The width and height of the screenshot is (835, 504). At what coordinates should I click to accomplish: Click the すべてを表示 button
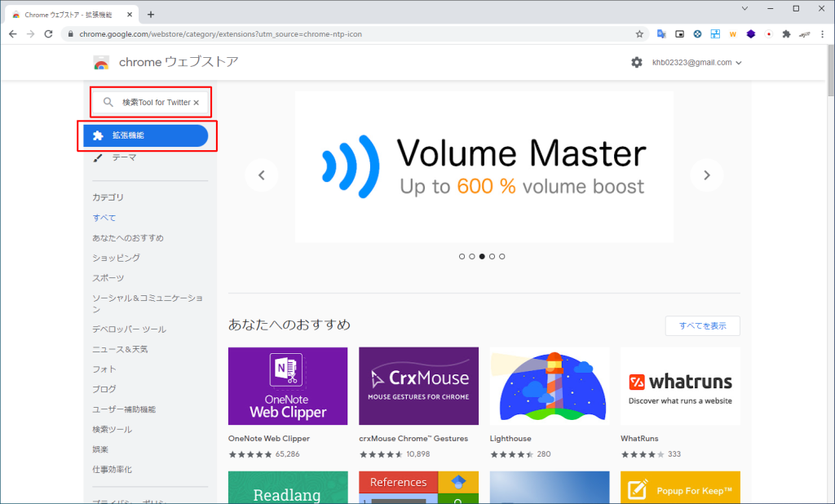coord(702,326)
